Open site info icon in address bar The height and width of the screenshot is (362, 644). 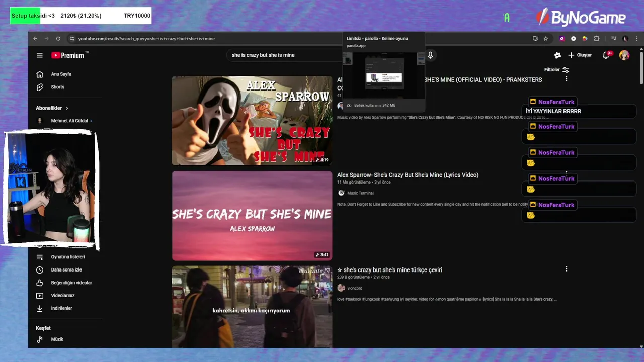tap(72, 39)
